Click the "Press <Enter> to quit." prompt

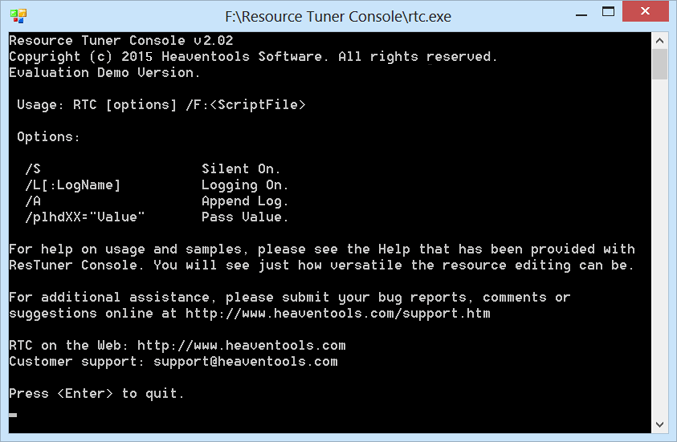tap(97, 393)
